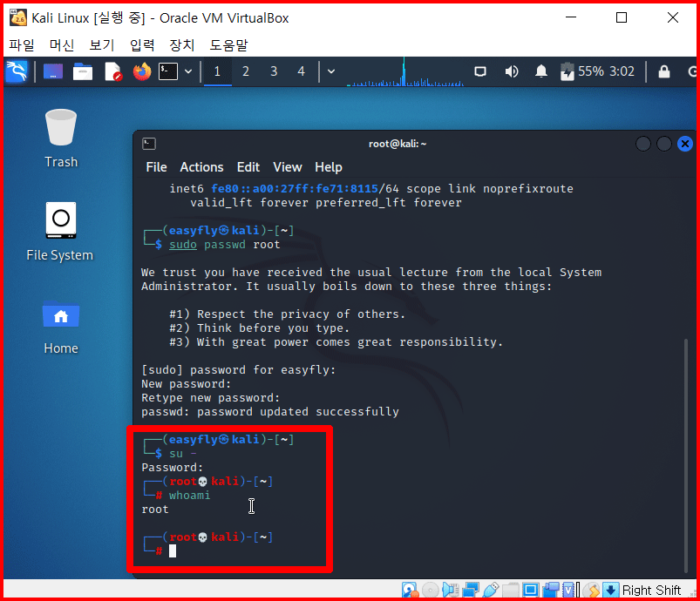
Task: Open the terminal Actions menu
Action: pyautogui.click(x=201, y=167)
